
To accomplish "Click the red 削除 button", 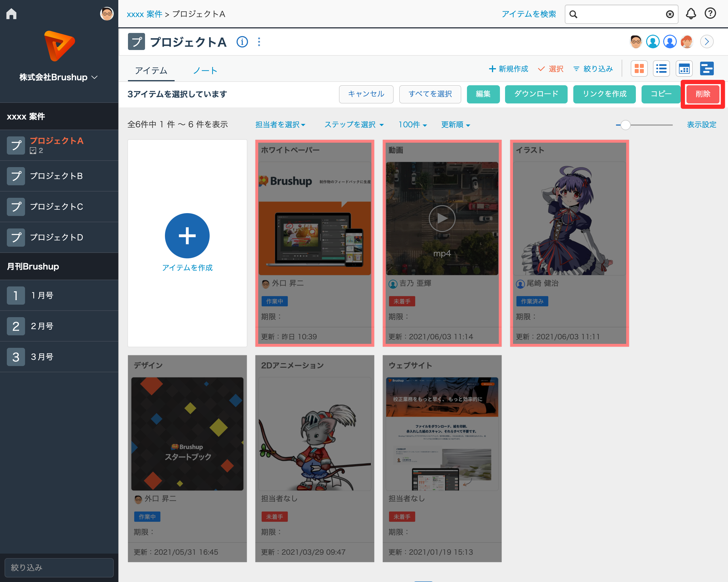I will pyautogui.click(x=703, y=94).
